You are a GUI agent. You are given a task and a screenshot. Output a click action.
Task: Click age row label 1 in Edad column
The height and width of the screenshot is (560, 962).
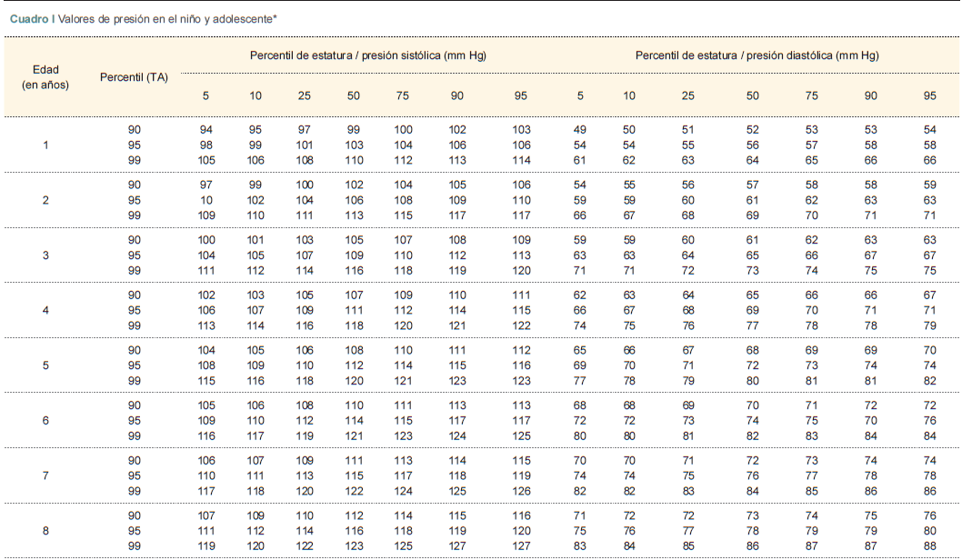click(46, 145)
